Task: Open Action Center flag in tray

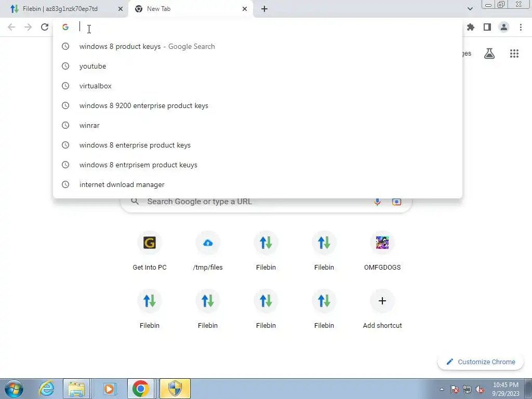Action: 455,390
